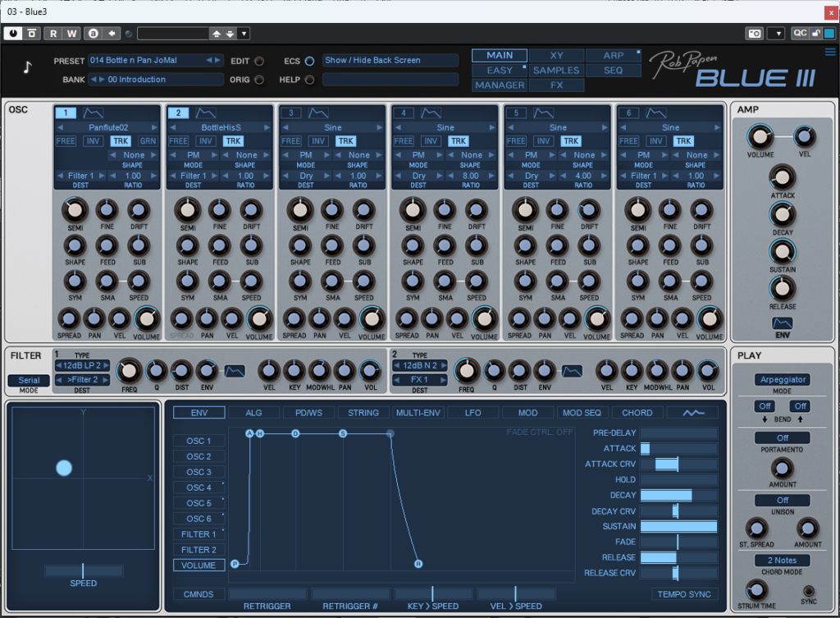Click the SUSTAIN level slider in the envelope panel

[x=678, y=526]
